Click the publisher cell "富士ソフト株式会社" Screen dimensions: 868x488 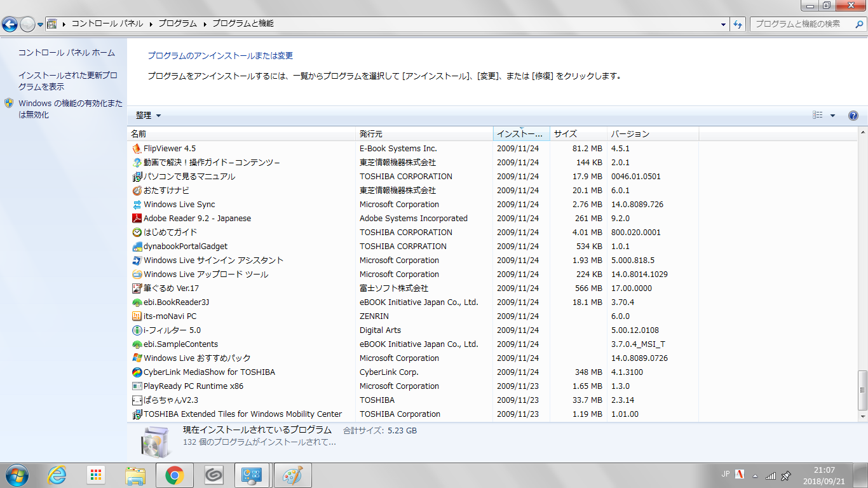point(394,288)
